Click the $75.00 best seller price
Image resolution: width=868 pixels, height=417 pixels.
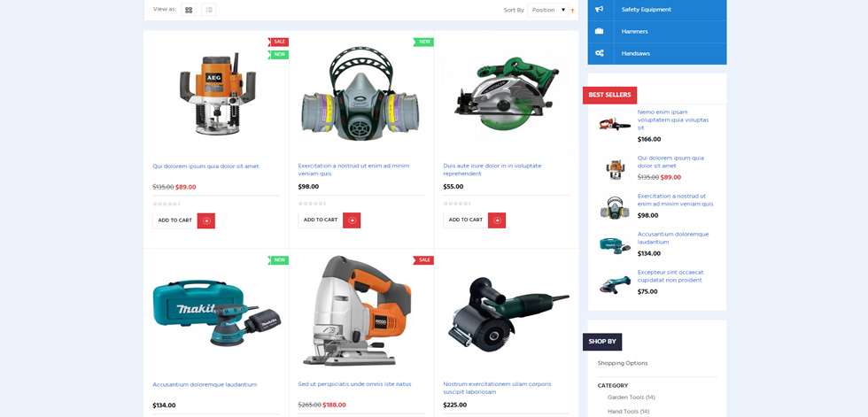pyautogui.click(x=647, y=292)
